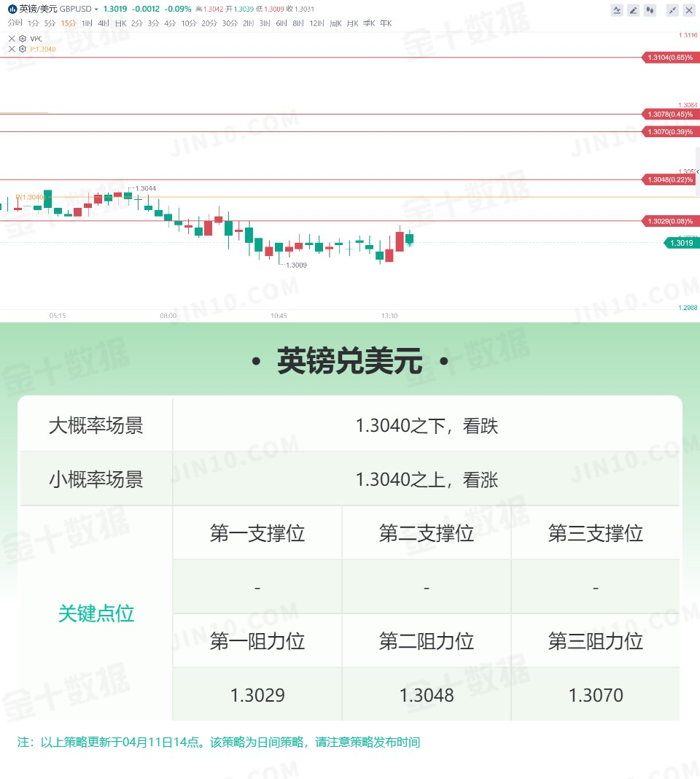
Task: Click the 1.3029(0.08%) resistance label
Action: tap(669, 221)
